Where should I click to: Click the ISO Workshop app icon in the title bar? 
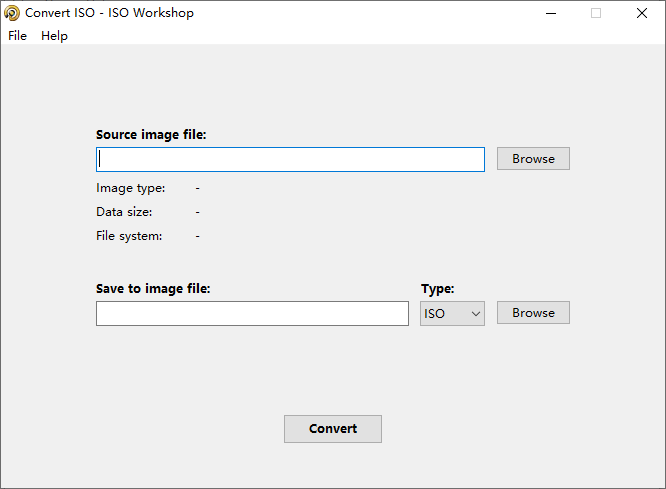pyautogui.click(x=12, y=13)
